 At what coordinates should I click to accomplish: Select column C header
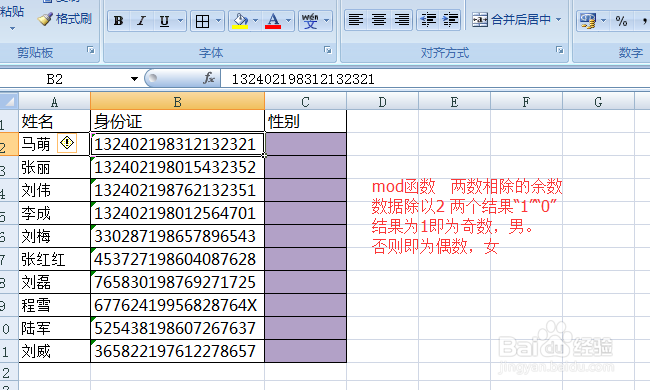click(x=306, y=102)
